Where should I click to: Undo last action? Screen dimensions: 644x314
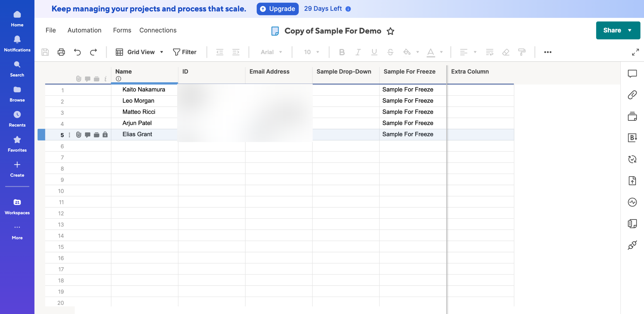(77, 52)
